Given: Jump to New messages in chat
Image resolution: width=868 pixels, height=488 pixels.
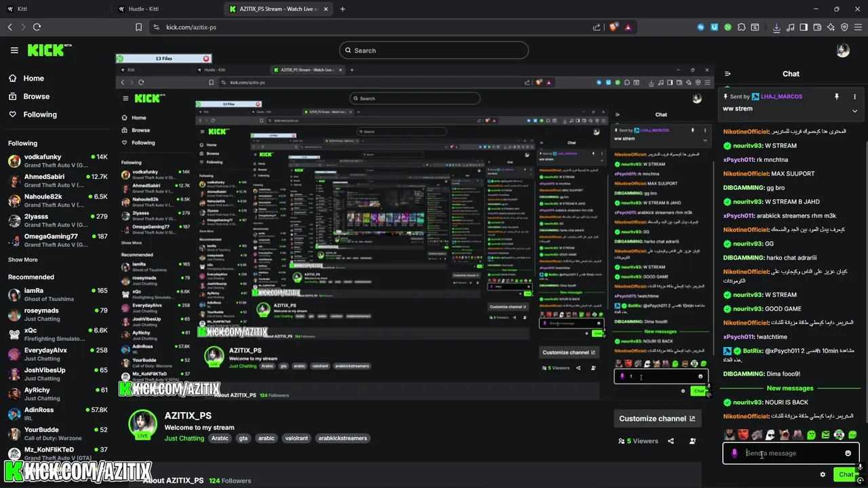Looking at the screenshot, I should (789, 388).
